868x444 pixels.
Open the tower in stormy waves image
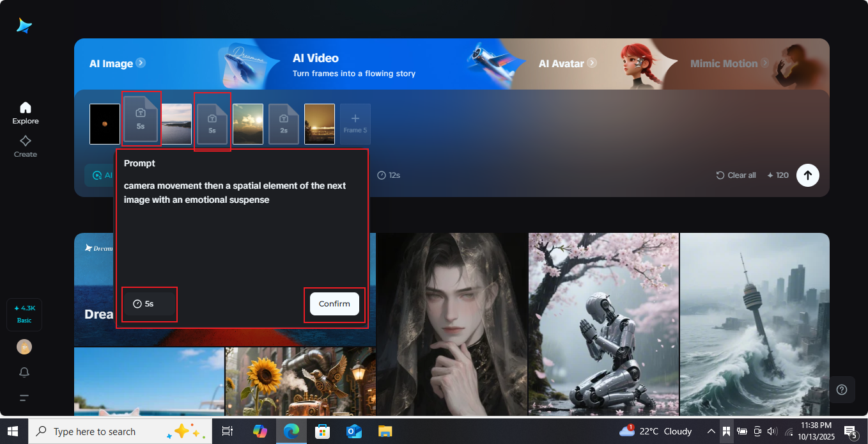pos(755,324)
